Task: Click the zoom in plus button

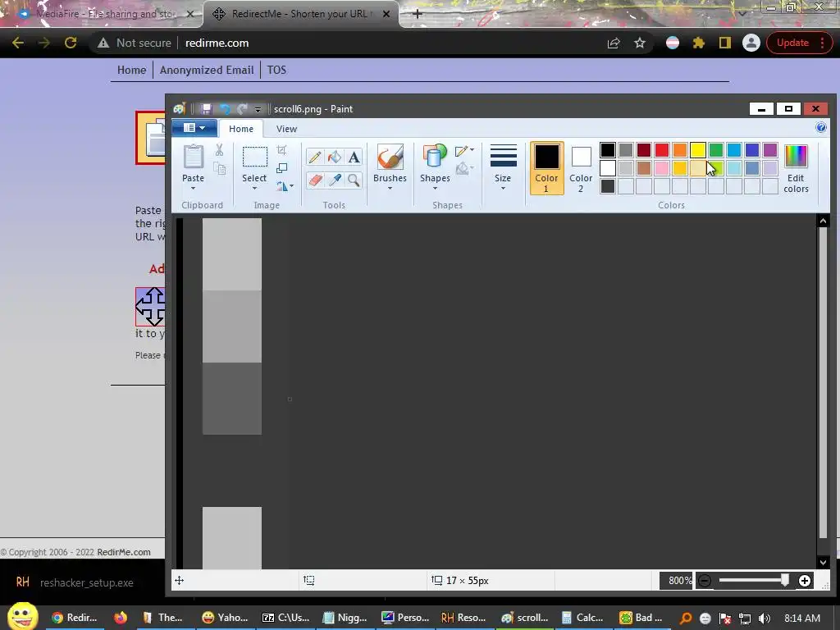Action: (x=804, y=581)
